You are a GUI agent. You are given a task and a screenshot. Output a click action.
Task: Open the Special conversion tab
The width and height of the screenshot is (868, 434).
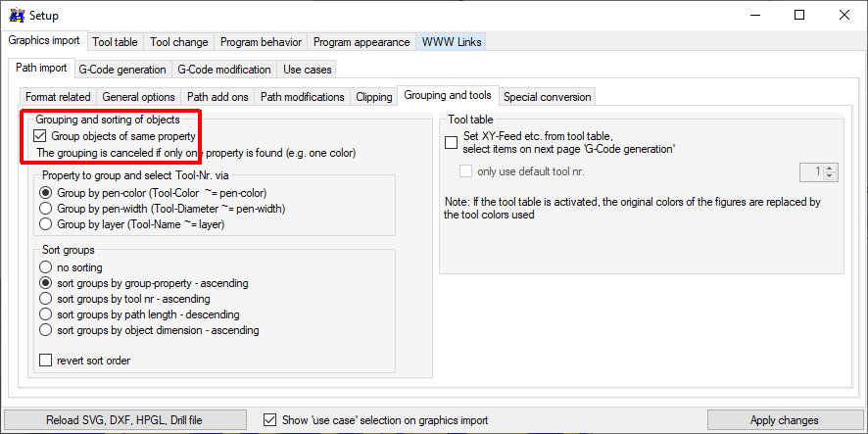pos(547,97)
